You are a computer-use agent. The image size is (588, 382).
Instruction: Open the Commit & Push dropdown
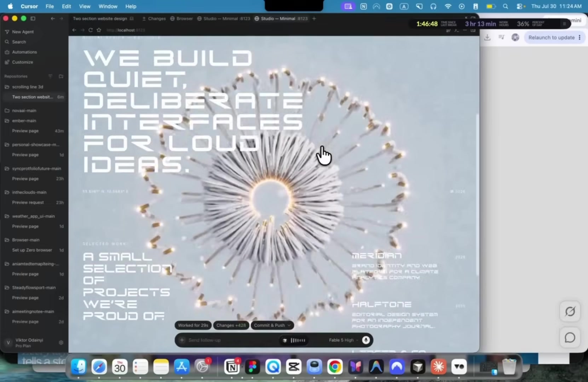point(272,325)
